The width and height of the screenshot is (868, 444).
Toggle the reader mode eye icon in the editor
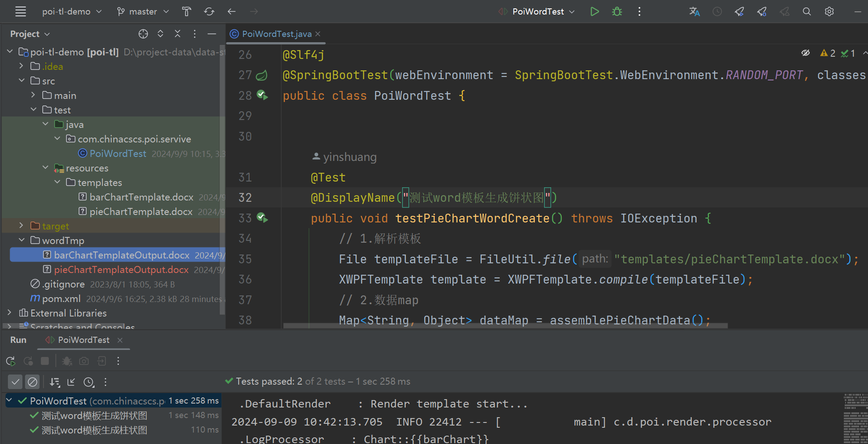coord(805,53)
